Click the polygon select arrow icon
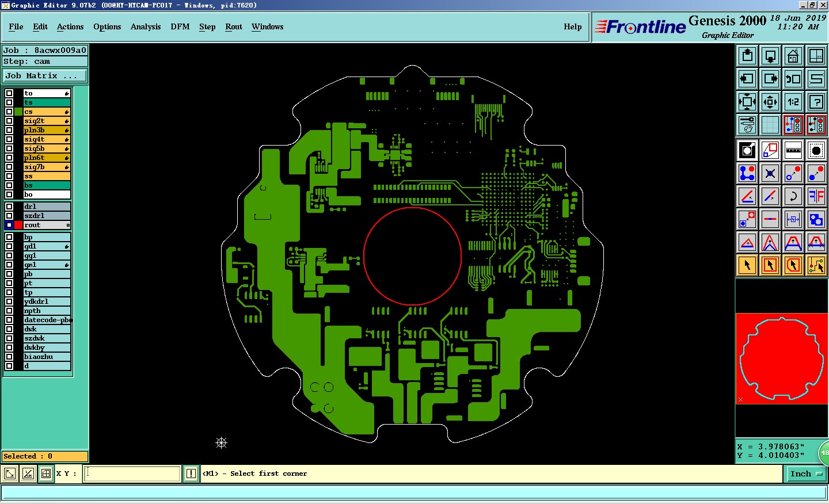Screen dimensions: 829x504 [x=793, y=265]
